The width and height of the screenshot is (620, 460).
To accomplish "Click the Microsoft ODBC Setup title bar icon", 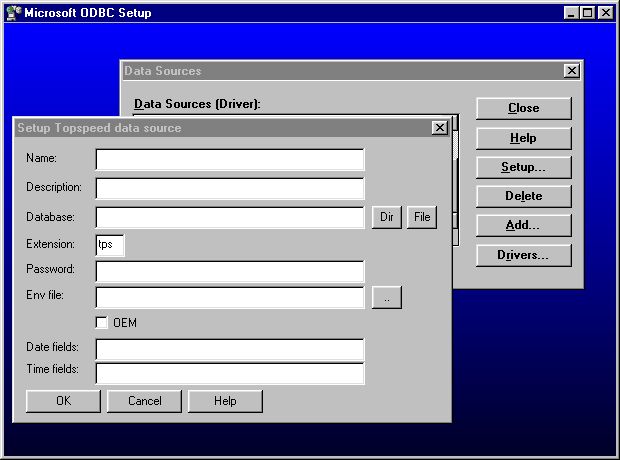I will 13,13.
